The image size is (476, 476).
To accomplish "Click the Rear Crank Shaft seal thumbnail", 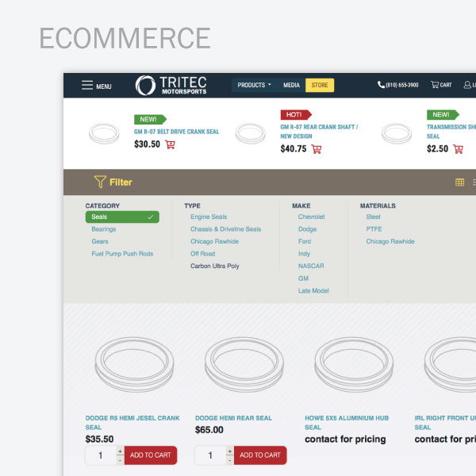I will [x=250, y=133].
